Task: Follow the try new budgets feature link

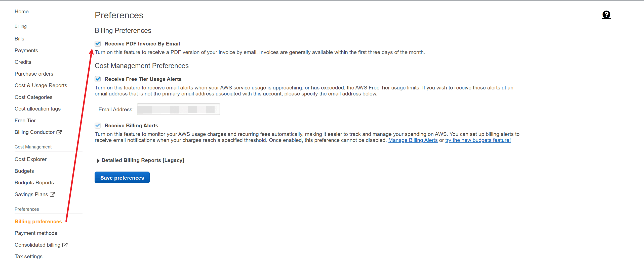Action: point(478,140)
